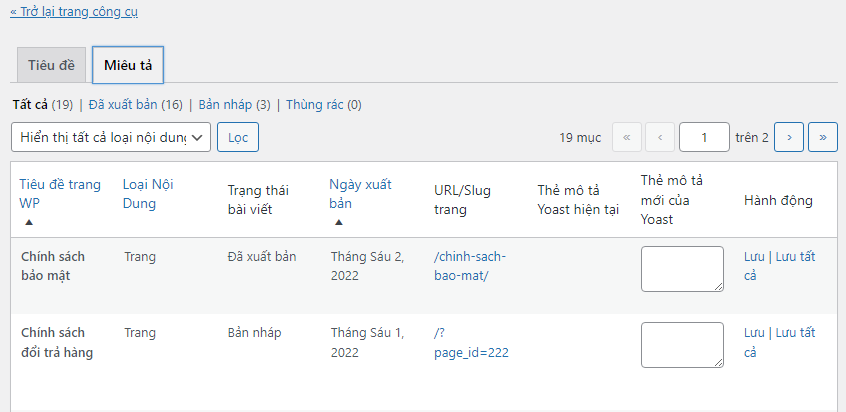The height and width of the screenshot is (412, 846).
Task: Switch to the Tiêu đề tab
Action: tap(51, 65)
